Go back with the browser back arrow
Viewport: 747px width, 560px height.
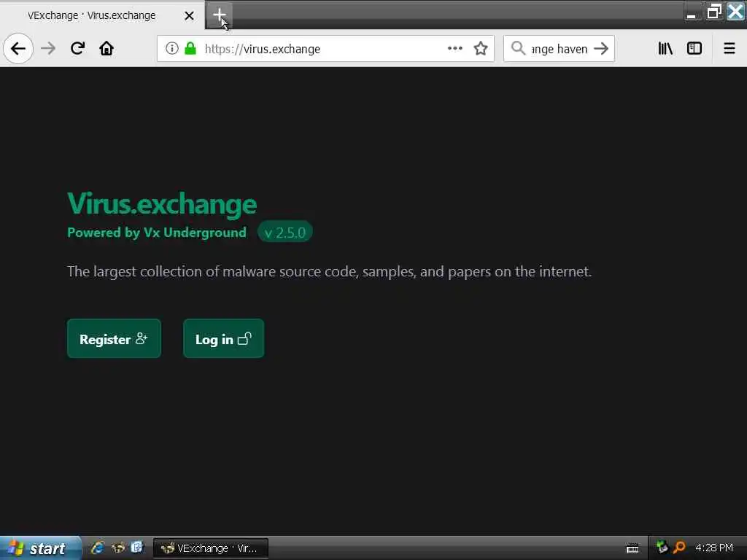point(18,49)
